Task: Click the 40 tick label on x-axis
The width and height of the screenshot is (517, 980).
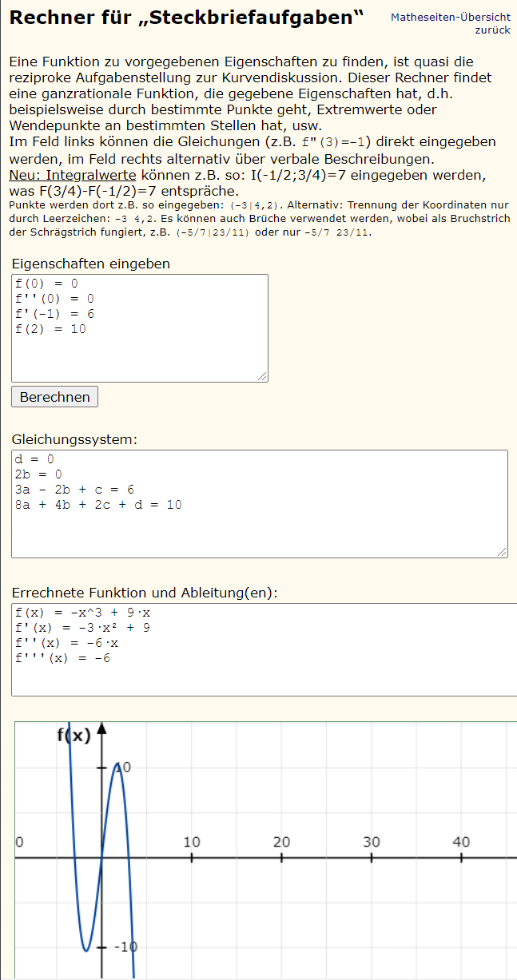Action: tap(461, 842)
